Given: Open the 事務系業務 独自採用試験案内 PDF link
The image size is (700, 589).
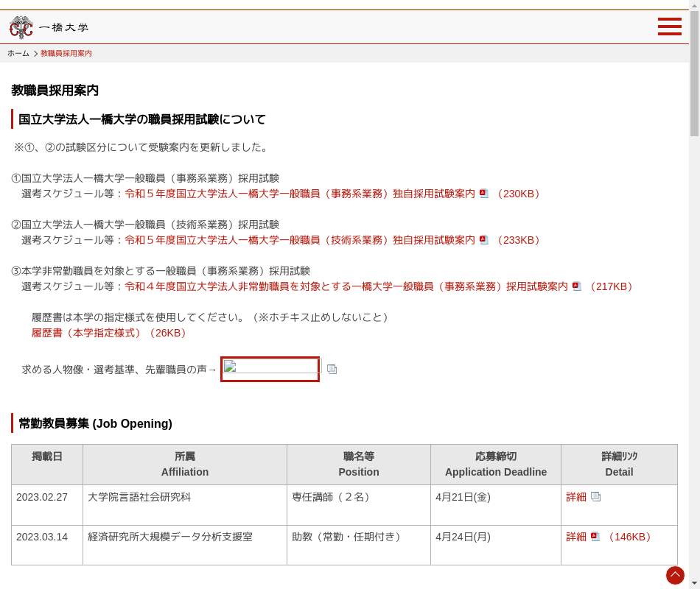Looking at the screenshot, I should 300,194.
